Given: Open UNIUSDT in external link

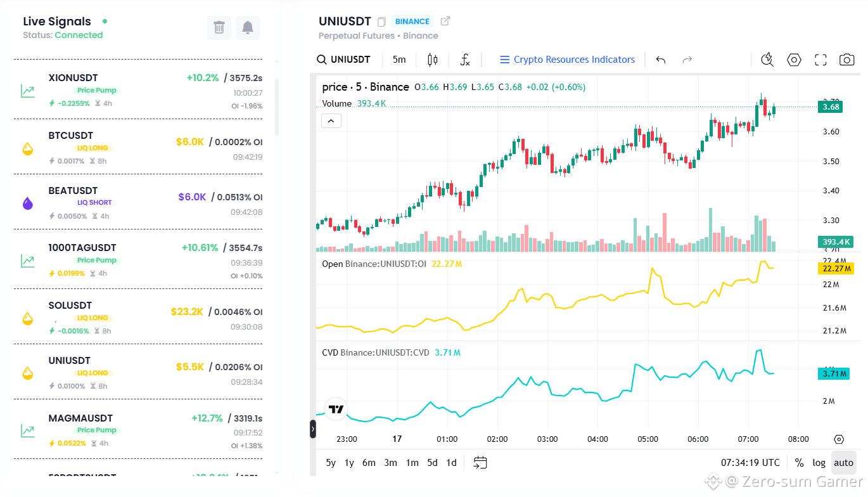Looking at the screenshot, I should click(x=445, y=21).
